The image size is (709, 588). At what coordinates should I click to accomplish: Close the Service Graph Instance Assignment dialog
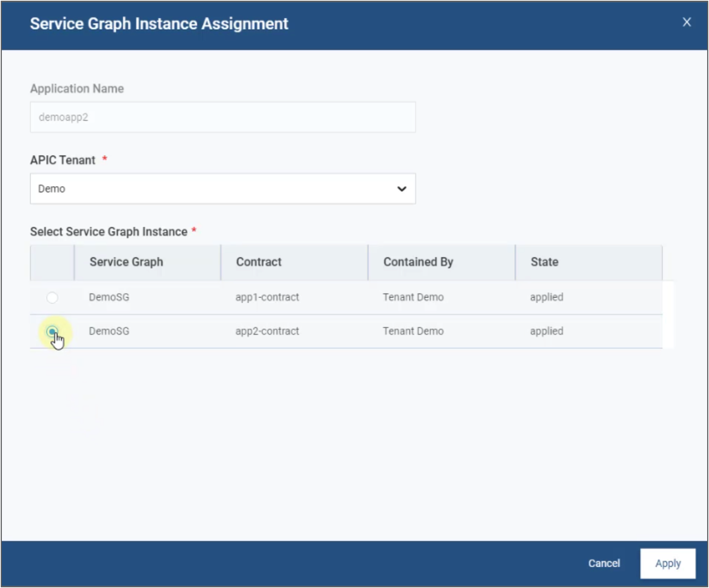[x=687, y=22]
